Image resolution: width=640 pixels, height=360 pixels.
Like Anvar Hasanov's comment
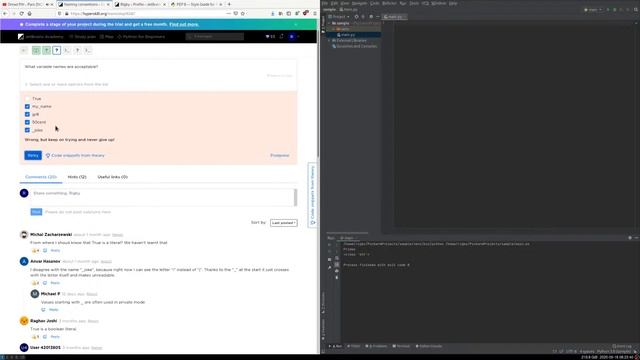(x=35, y=283)
